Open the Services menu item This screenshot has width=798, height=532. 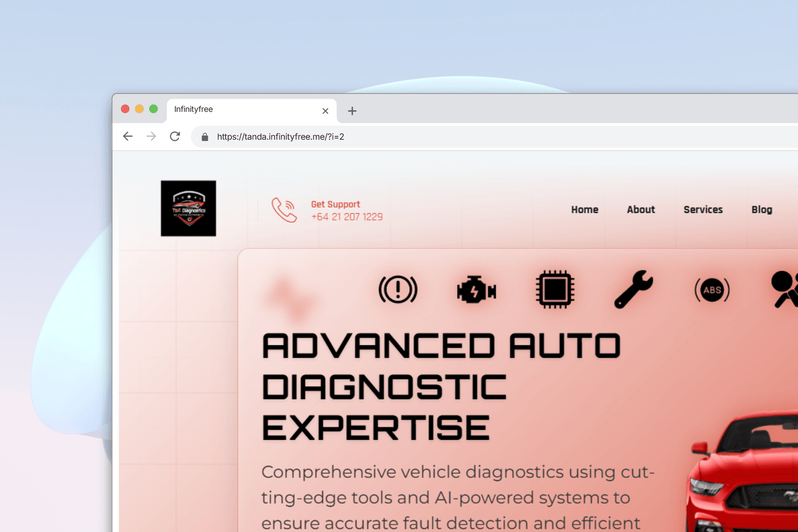click(x=703, y=210)
